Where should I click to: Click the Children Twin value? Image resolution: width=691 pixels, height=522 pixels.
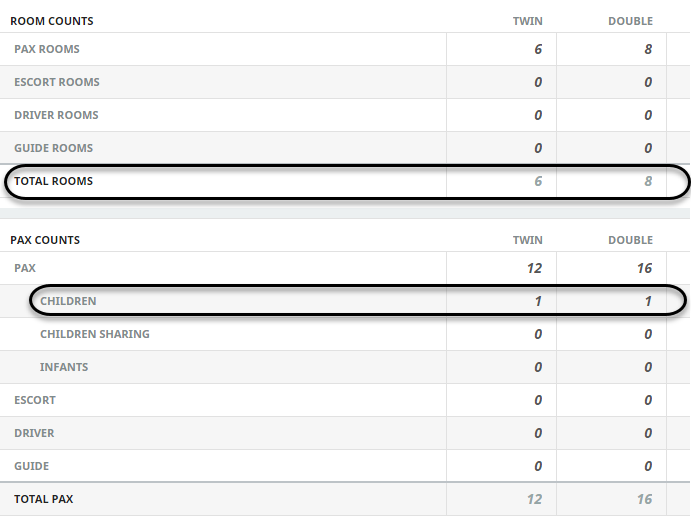coord(537,301)
